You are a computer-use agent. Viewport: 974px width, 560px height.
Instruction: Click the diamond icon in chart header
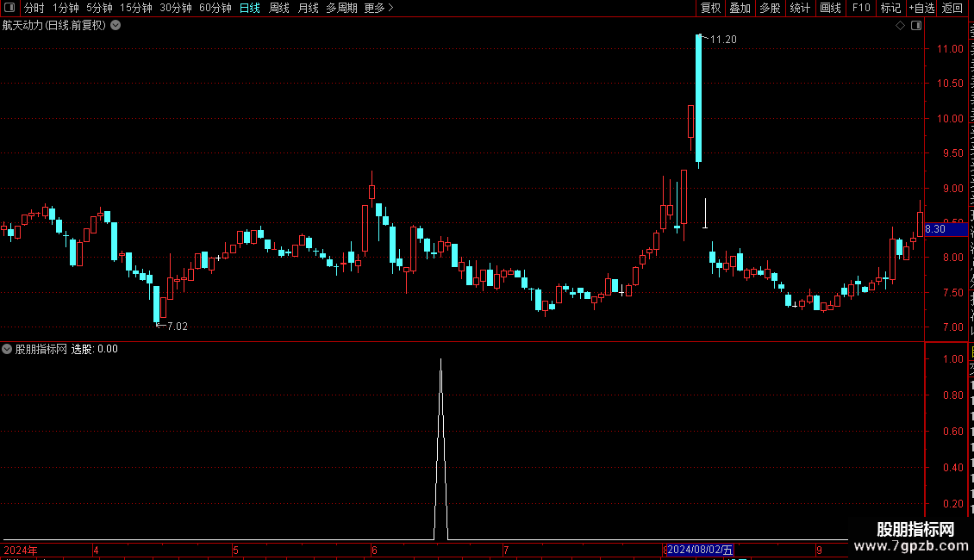(900, 26)
